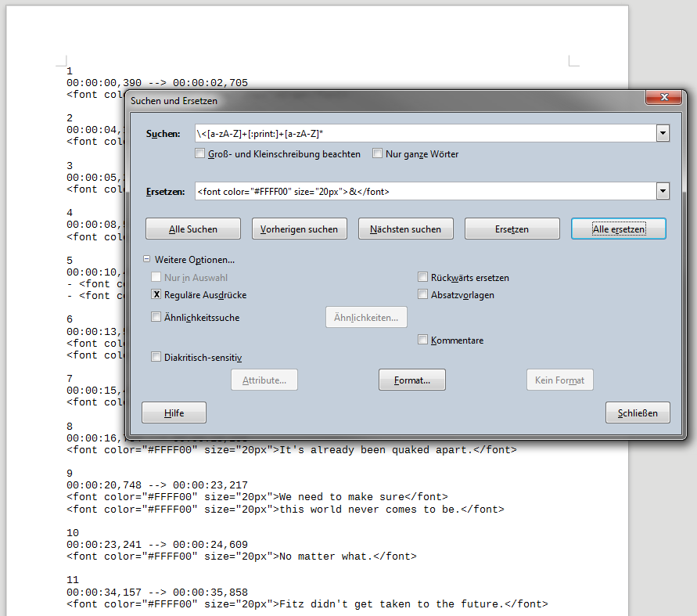
Task: Close the Suchen und Ersetzen dialog
Action: click(663, 97)
